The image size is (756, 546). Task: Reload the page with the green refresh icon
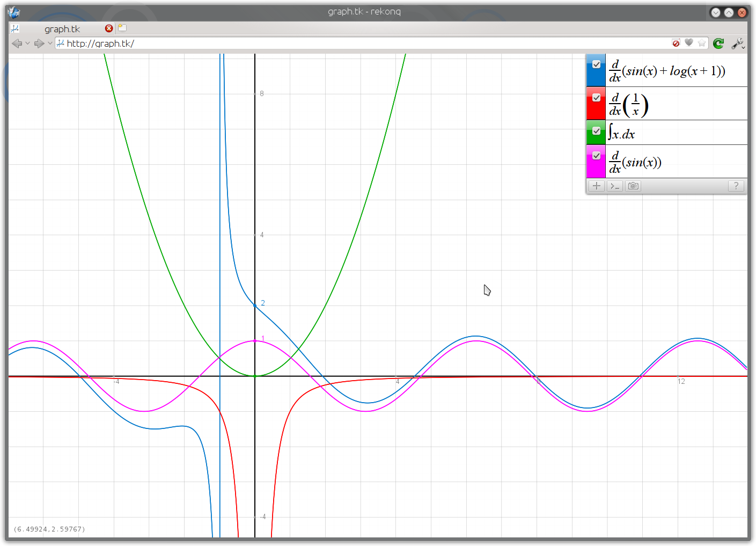coord(718,43)
